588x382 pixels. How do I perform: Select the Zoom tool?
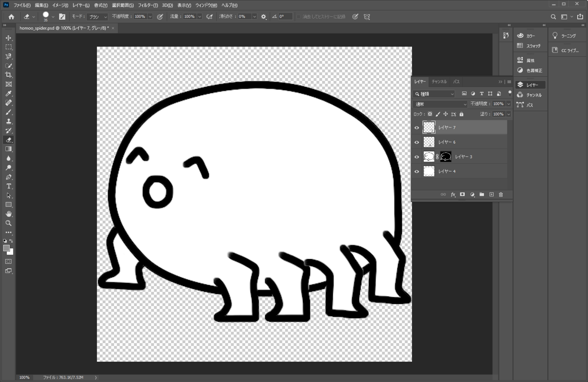point(9,223)
